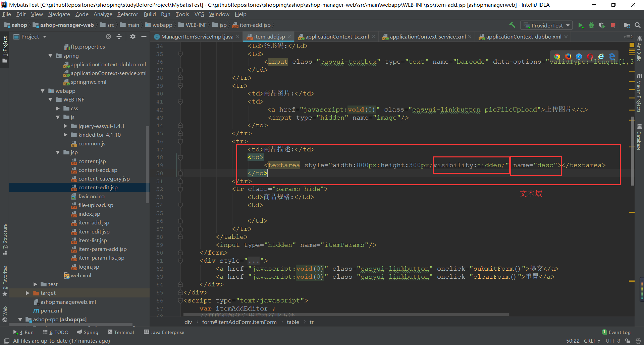Open page in Safari browser icon
This screenshot has height=345, width=644.
tap(579, 57)
